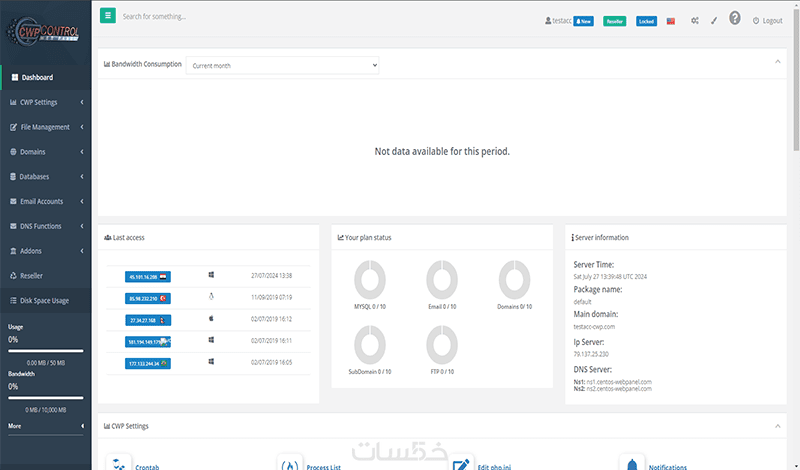Image resolution: width=800 pixels, height=470 pixels.
Task: Click the Linux penguin icon in Last access
Action: [x=211, y=296]
